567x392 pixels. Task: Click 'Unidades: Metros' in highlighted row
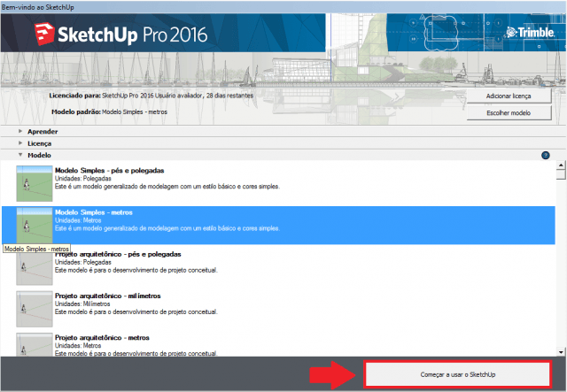click(x=78, y=220)
